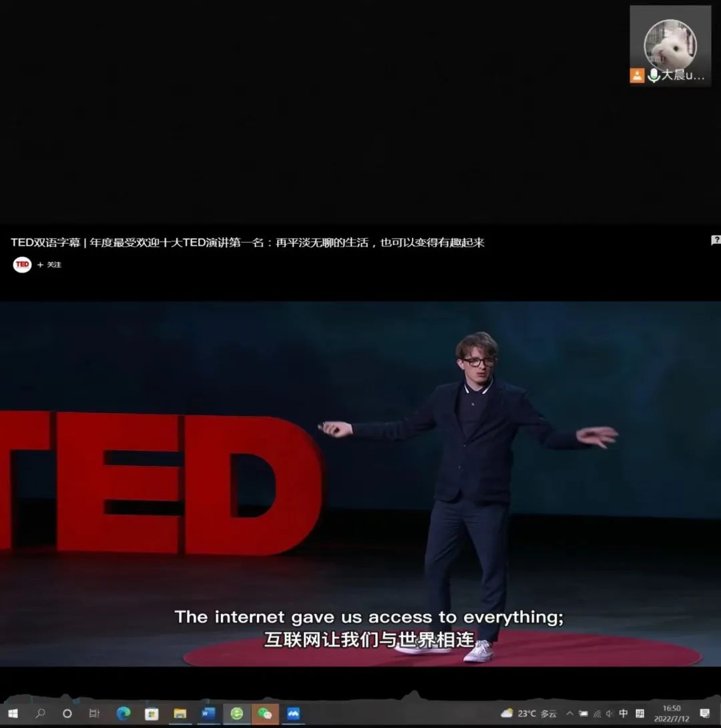Switch to the green browser in taskbar
The width and height of the screenshot is (721, 728).
237,713
